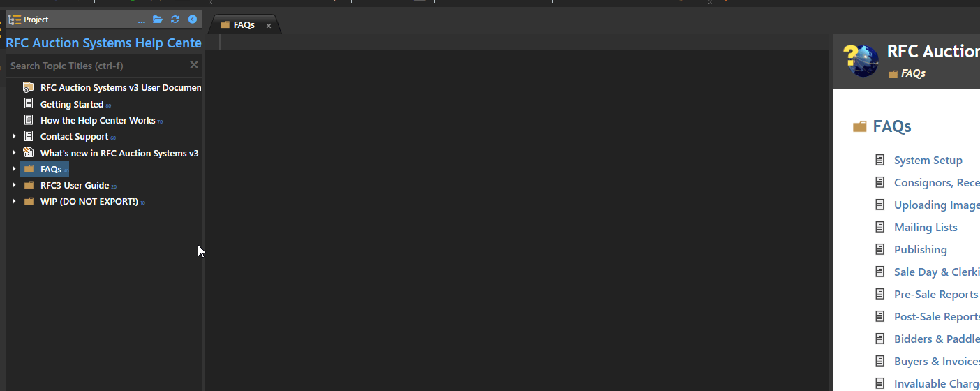980x391 pixels.
Task: Expand the FAQs folder in tree
Action: pyautogui.click(x=14, y=169)
